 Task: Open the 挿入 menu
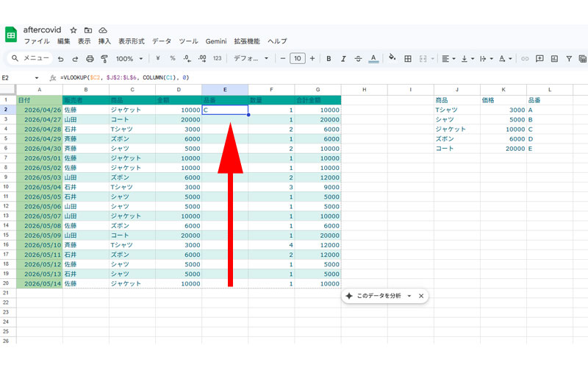click(104, 41)
